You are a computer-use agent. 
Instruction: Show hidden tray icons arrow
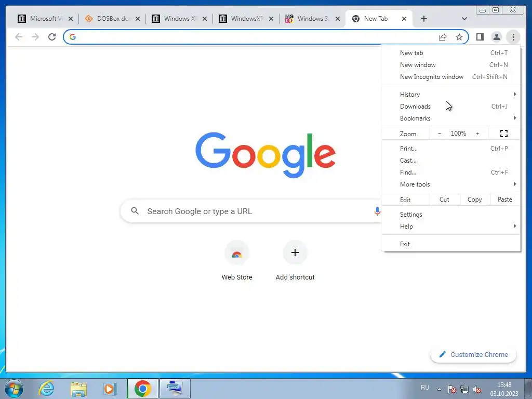(x=438, y=389)
